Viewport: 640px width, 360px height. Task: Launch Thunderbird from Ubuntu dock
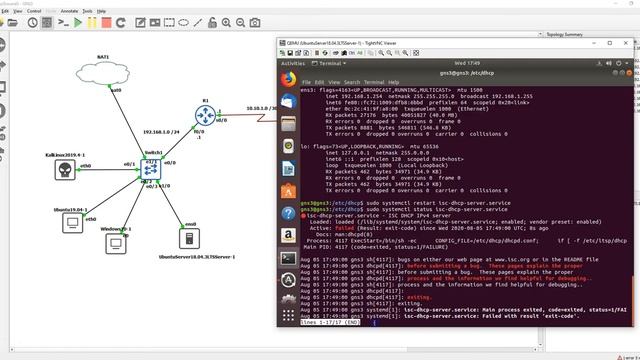(288, 101)
